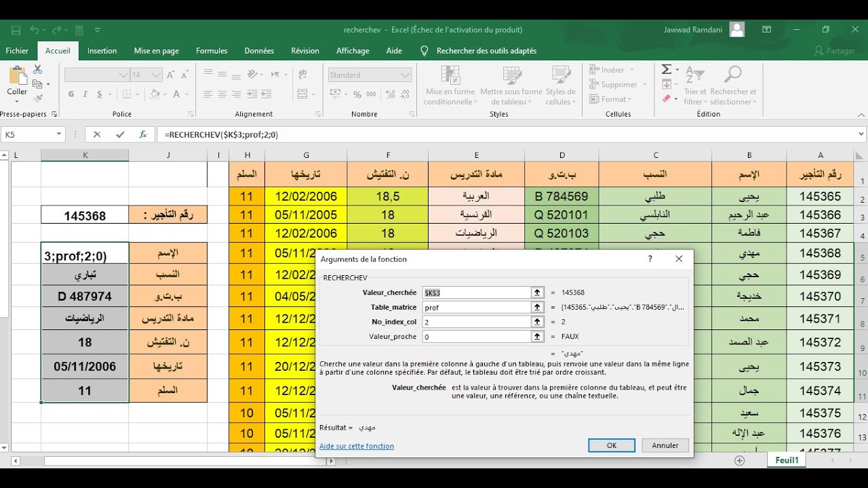Click the Save icon in the quick access toolbar
The image size is (868, 488).
tap(16, 30)
